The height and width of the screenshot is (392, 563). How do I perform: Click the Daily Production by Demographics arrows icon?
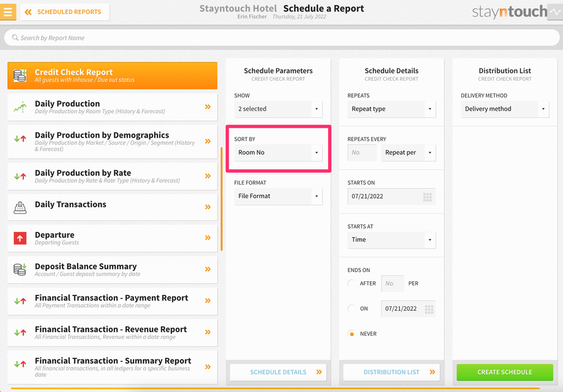click(20, 139)
